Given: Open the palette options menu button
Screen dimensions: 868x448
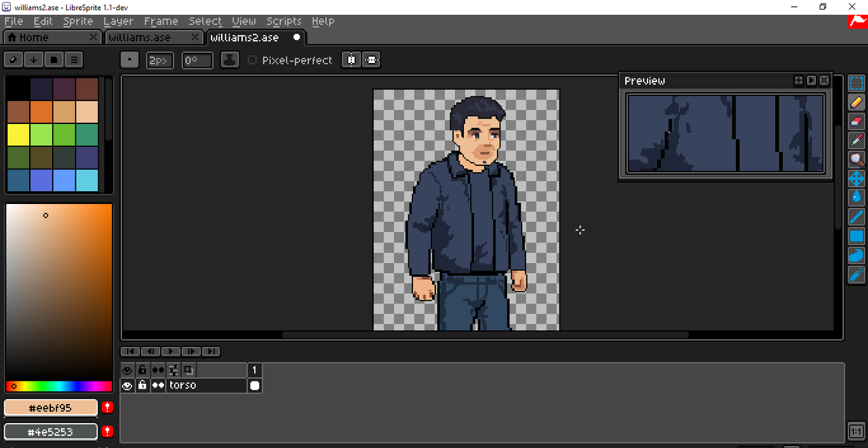Looking at the screenshot, I should pos(75,60).
